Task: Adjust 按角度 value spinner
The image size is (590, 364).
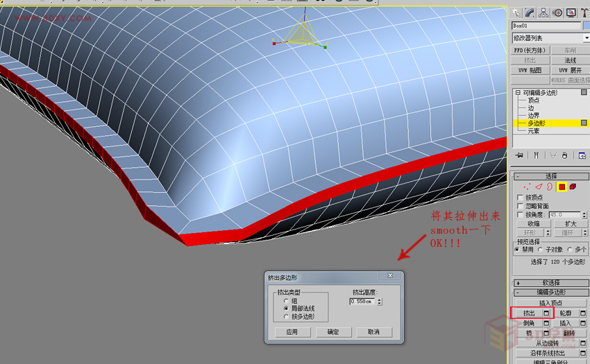Action: tap(584, 215)
